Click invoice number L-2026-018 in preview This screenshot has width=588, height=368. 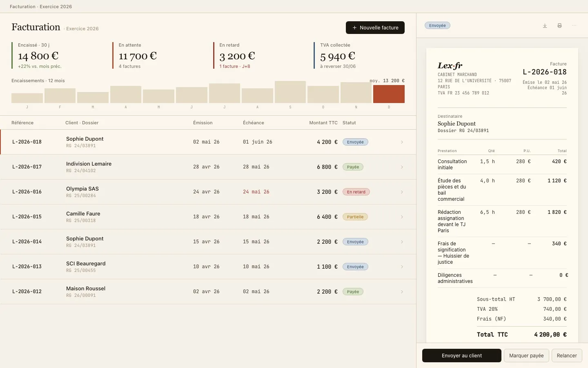coord(545,72)
